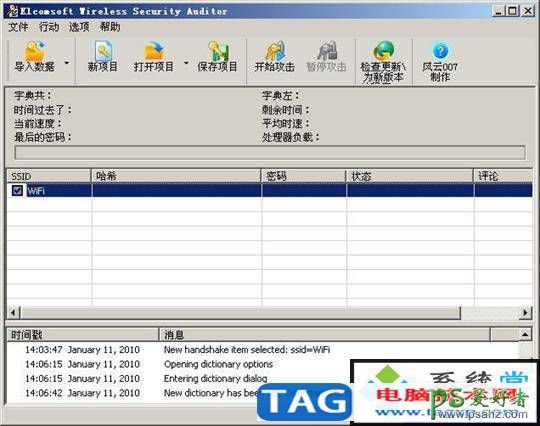Close the Wireless Security Auditor window
Screen dimensions: 540x426
coord(528,11)
